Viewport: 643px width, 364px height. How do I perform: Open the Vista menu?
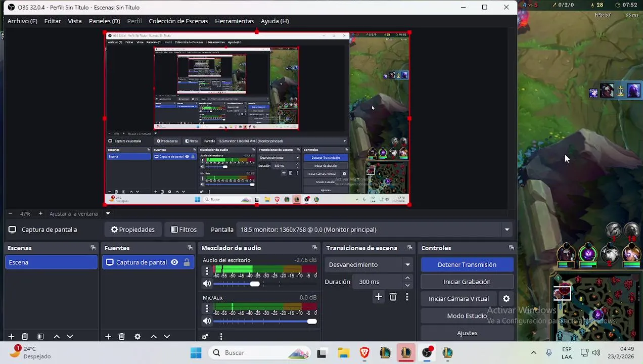75,21
